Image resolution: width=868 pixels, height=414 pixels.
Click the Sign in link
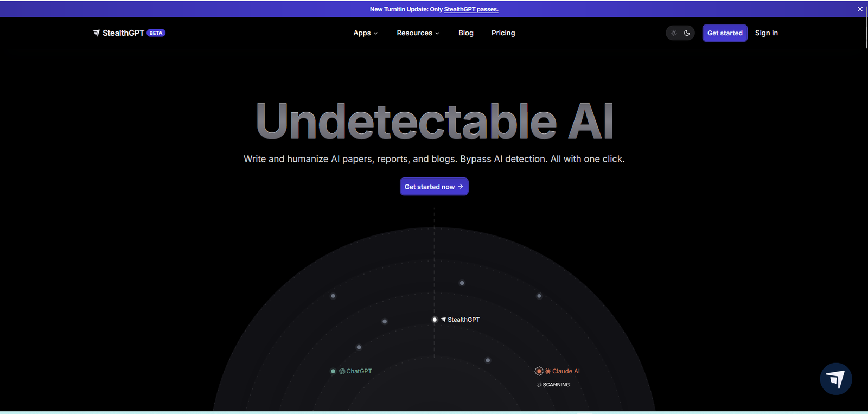pyautogui.click(x=766, y=33)
